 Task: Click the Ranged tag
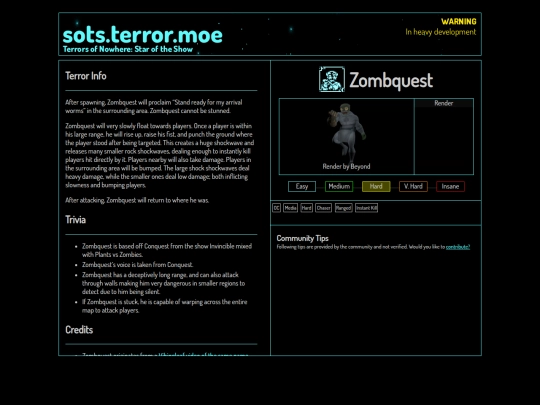[343, 208]
